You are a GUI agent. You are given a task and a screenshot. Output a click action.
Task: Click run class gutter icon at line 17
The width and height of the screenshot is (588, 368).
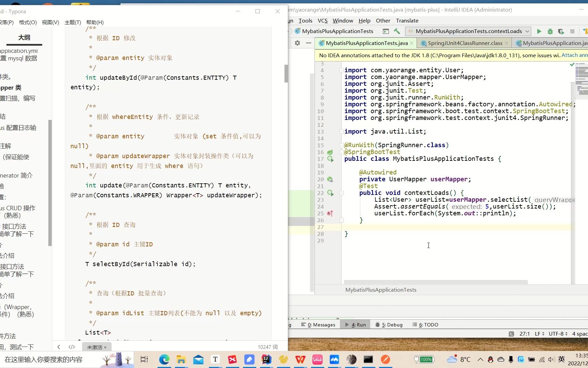(330, 159)
